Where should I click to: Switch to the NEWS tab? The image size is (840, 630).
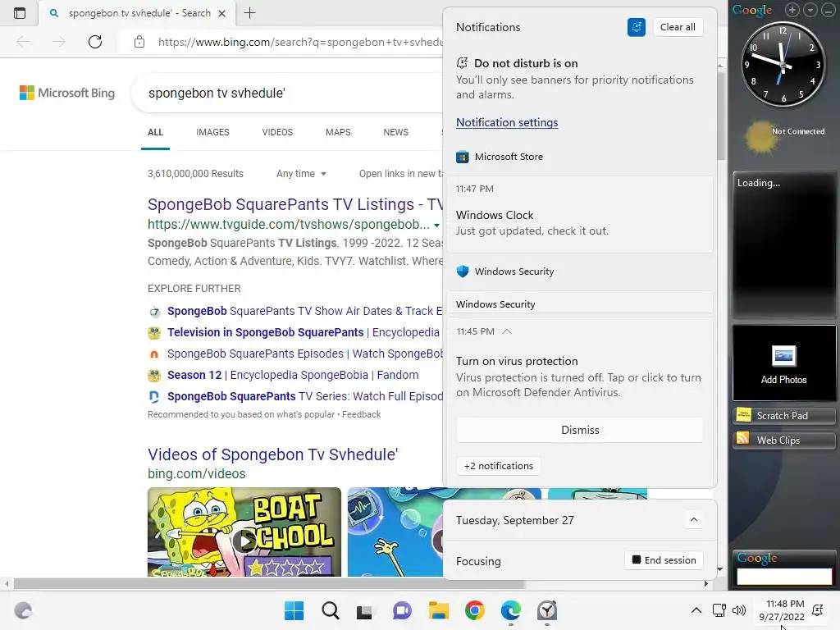click(x=396, y=132)
